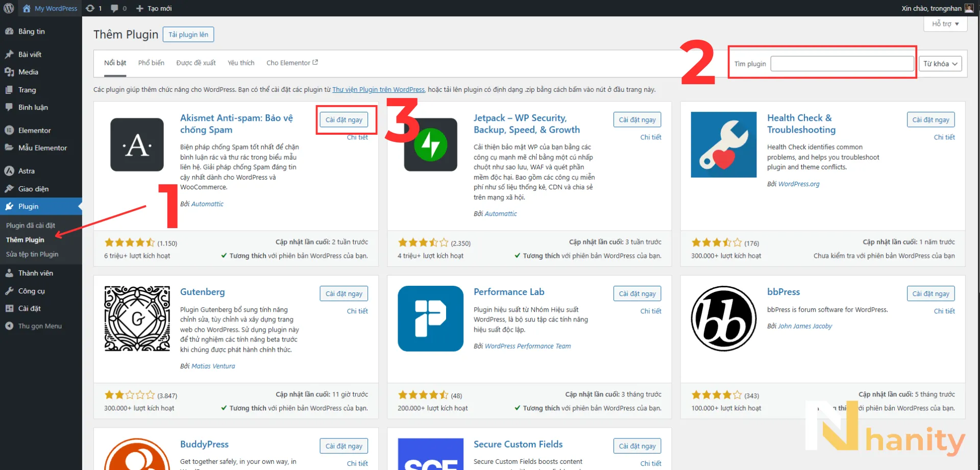Click the Công cụ wrench icon
This screenshot has height=470, width=980.
coord(9,291)
